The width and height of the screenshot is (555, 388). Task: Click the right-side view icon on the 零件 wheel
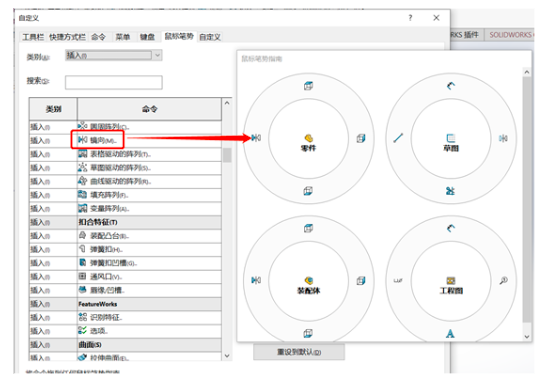361,138
